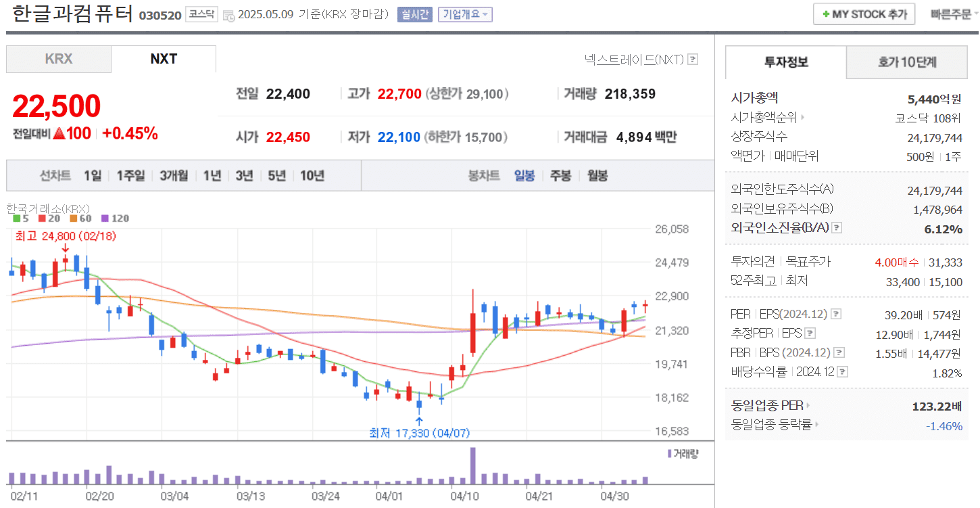This screenshot has width=980, height=508.
Task: Expand the 시가총액순위 arrow link
Action: (x=803, y=118)
